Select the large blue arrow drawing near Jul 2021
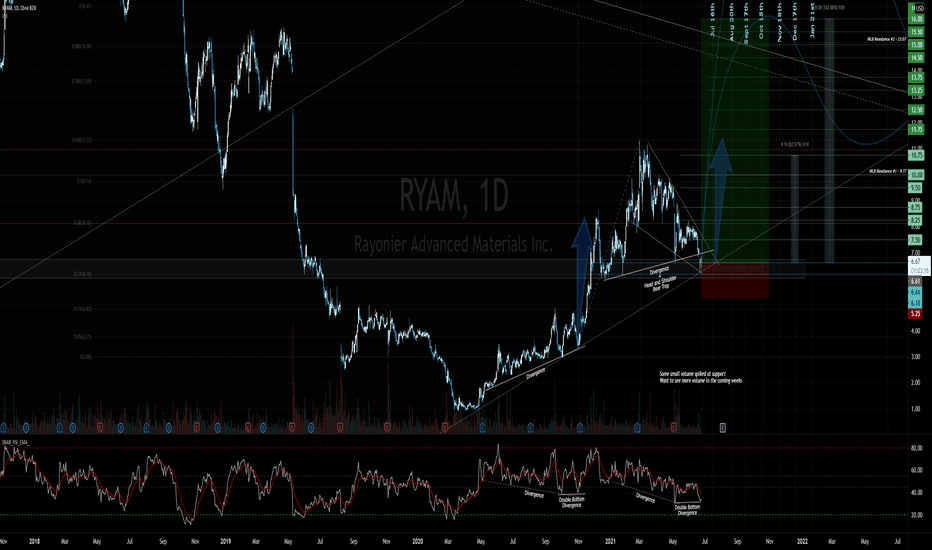The height and width of the screenshot is (550, 932). click(x=720, y=198)
